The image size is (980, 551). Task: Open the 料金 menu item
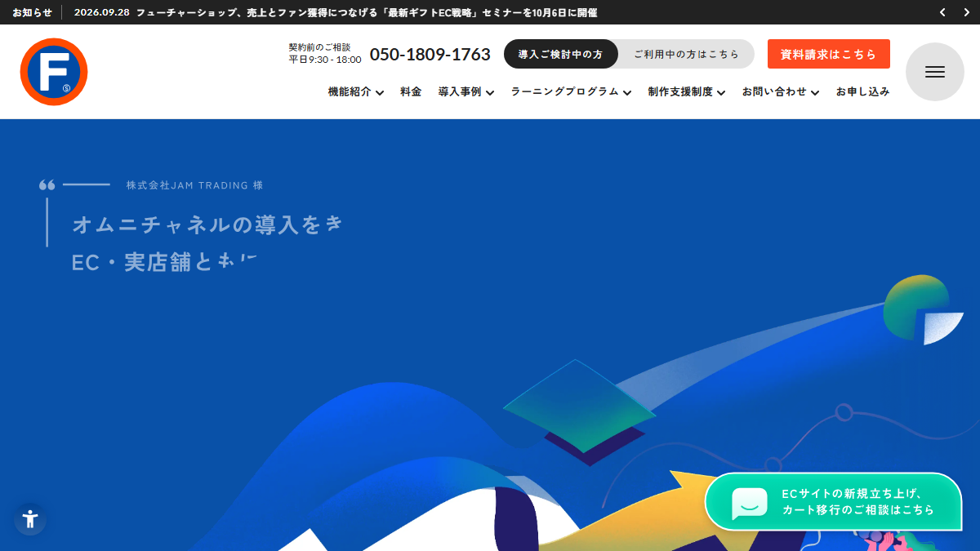coord(411,92)
